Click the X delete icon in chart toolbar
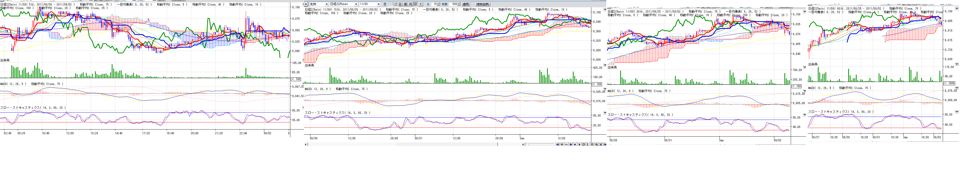Screen dimensions: 980x173 [x=601, y=145]
